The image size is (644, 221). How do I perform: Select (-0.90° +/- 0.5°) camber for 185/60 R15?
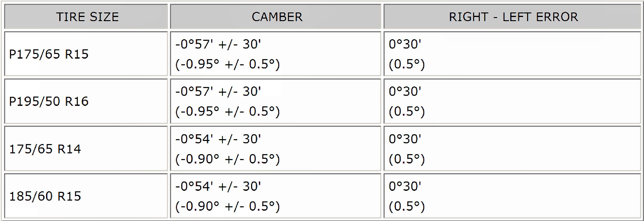click(227, 206)
